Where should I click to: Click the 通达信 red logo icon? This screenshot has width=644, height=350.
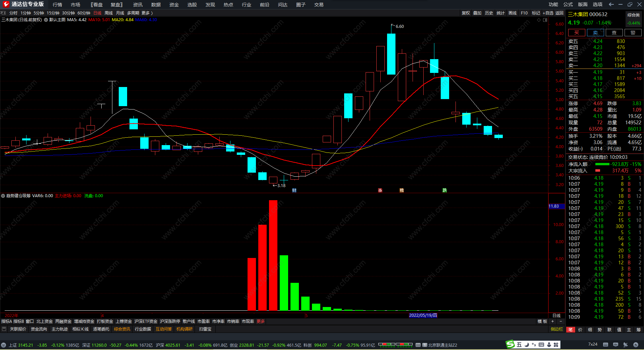[x=6, y=4]
